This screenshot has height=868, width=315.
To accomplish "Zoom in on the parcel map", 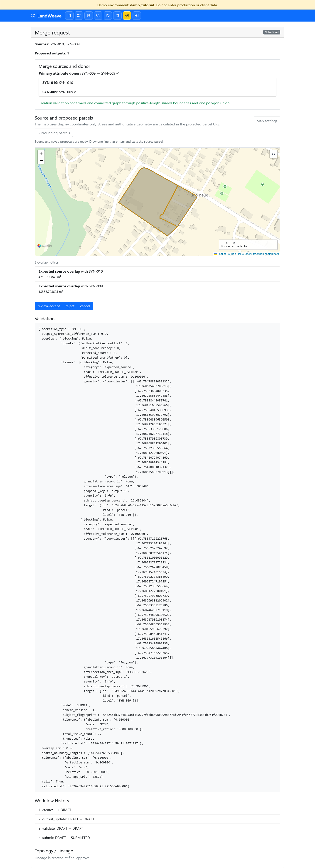I will (41, 154).
